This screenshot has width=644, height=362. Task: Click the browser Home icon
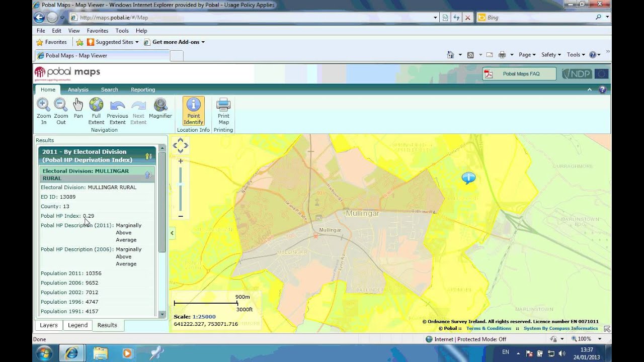(451, 55)
